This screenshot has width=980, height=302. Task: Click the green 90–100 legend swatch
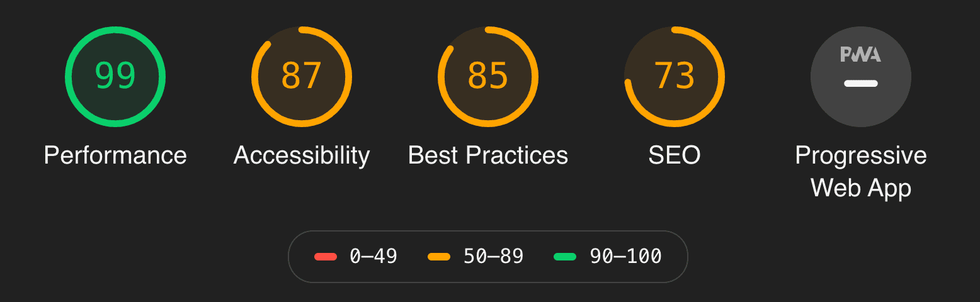[x=565, y=257]
